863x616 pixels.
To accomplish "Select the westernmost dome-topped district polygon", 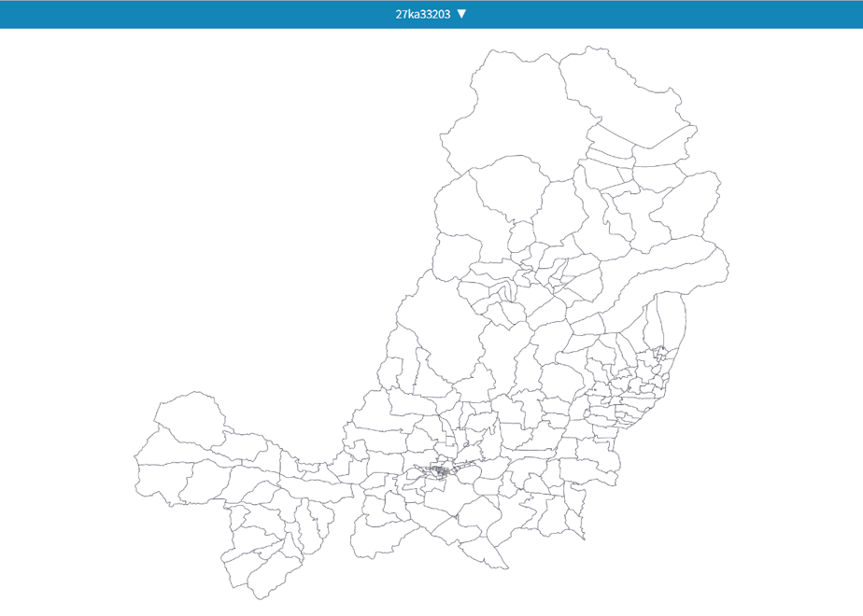I will tap(190, 418).
